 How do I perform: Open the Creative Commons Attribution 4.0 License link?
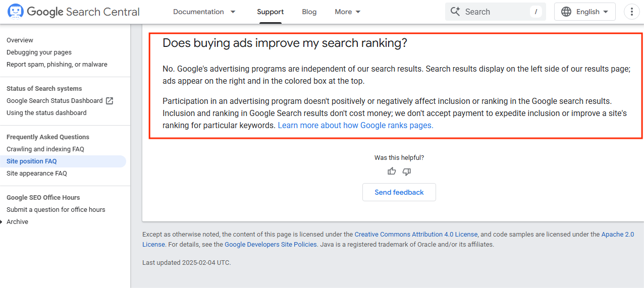pos(416,235)
